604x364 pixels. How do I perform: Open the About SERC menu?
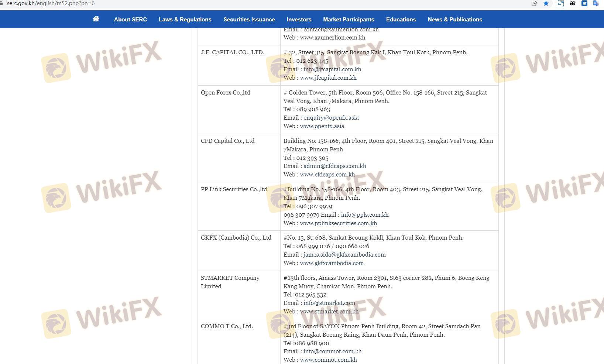[130, 20]
